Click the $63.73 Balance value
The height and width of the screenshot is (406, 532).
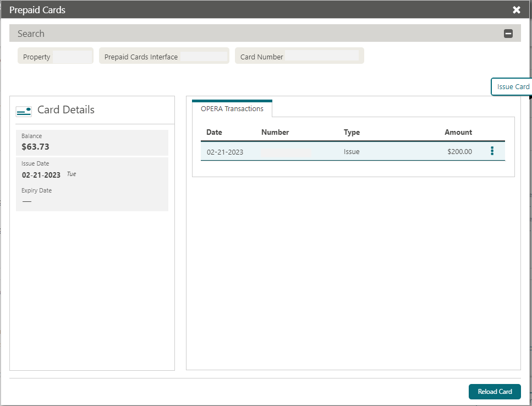[39, 146]
